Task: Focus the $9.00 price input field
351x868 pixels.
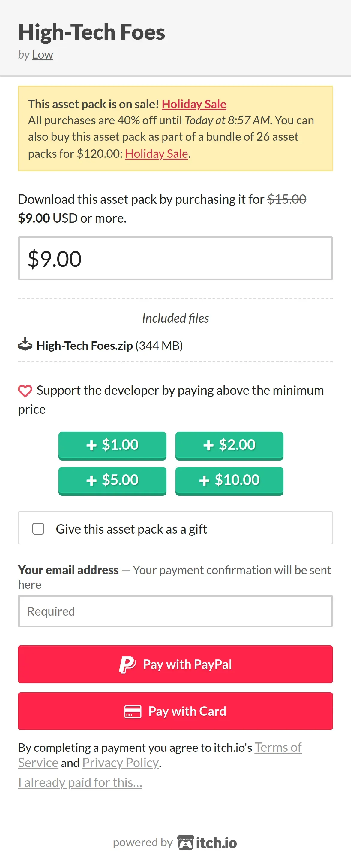Action: click(175, 258)
